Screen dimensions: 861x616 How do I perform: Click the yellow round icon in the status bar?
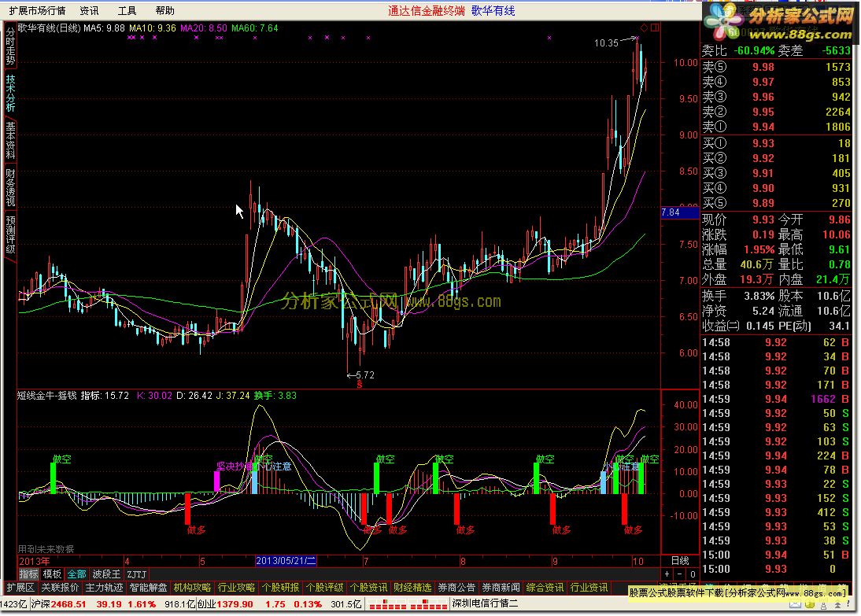coord(809,604)
